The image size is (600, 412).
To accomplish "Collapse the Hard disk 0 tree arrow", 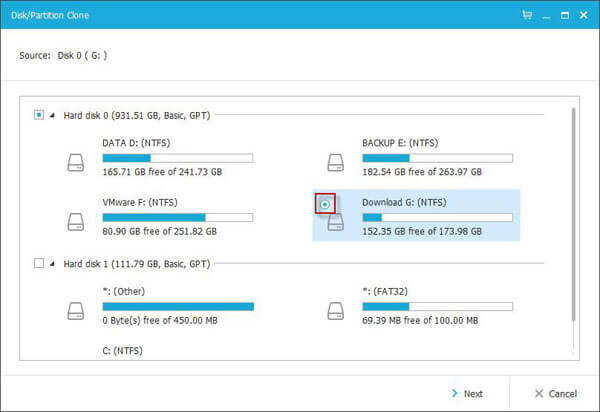I will coord(52,115).
